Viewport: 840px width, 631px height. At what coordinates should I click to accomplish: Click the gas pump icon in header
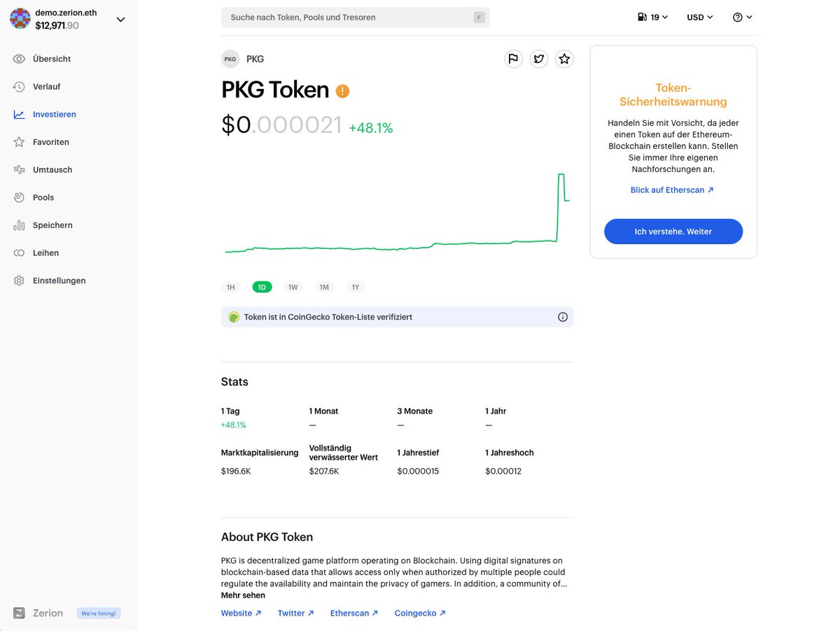click(x=643, y=17)
